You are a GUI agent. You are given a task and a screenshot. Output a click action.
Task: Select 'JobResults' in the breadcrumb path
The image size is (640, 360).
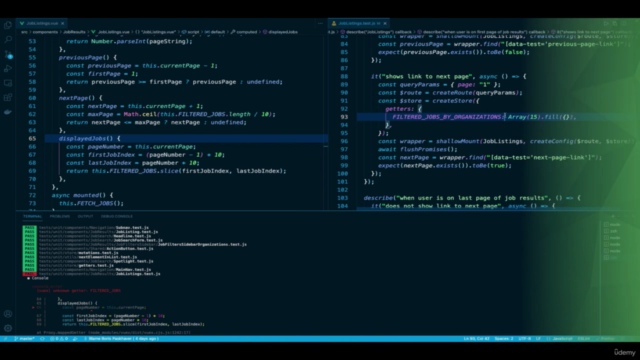pos(74,32)
